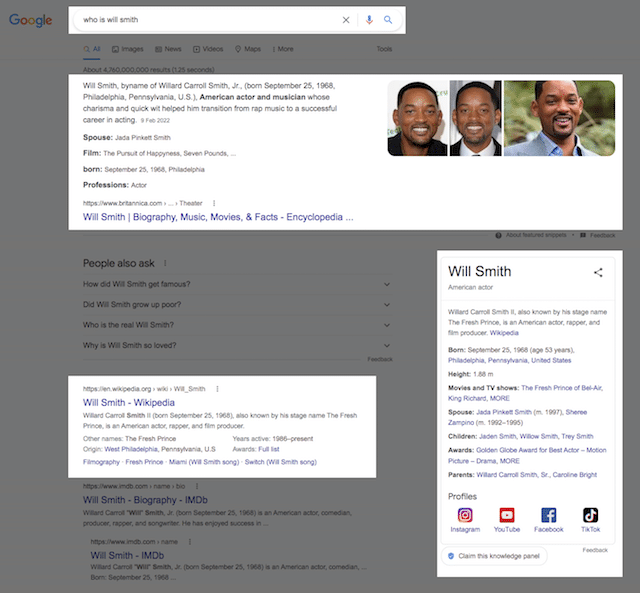The width and height of the screenshot is (640, 593).
Task: Expand 'Did Will Smith grow up poor?'
Action: pos(237,304)
